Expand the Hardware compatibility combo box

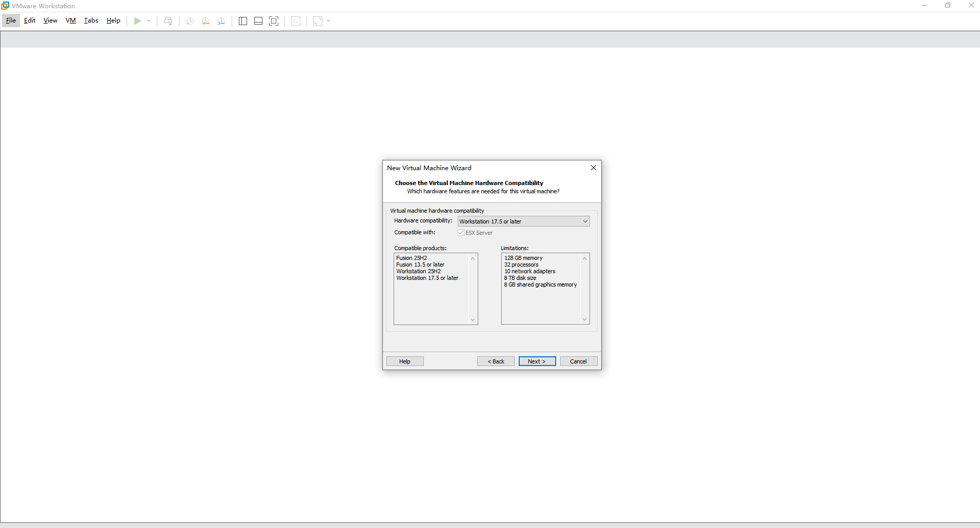coord(523,221)
